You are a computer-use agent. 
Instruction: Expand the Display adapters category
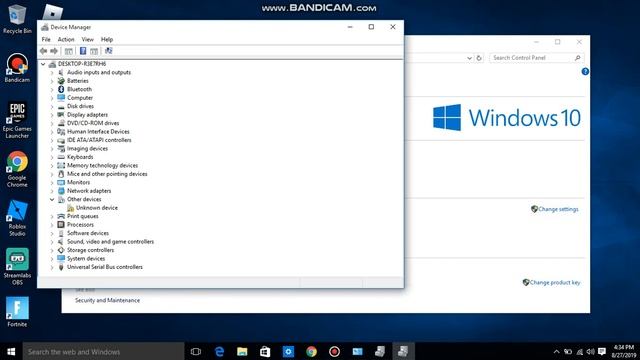pos(52,115)
